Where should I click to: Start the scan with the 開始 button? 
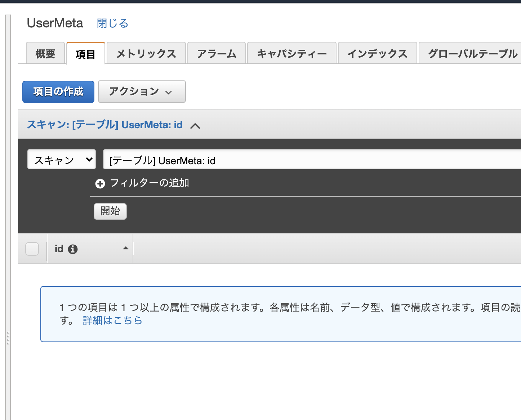110,211
